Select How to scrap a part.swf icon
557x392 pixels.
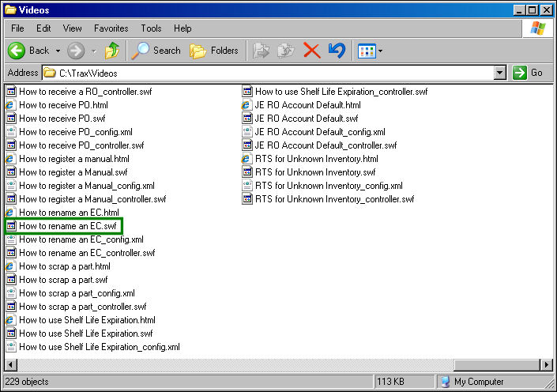[11, 280]
